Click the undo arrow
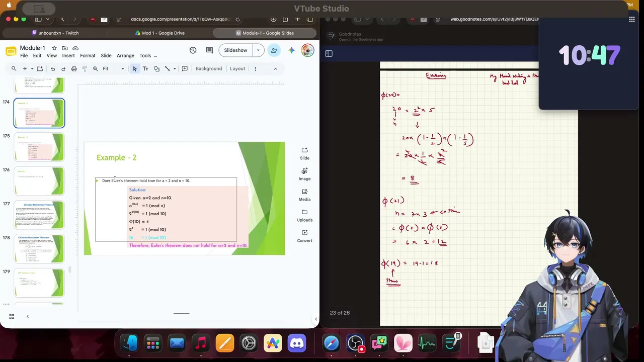The width and height of the screenshot is (644, 362). 53,69
